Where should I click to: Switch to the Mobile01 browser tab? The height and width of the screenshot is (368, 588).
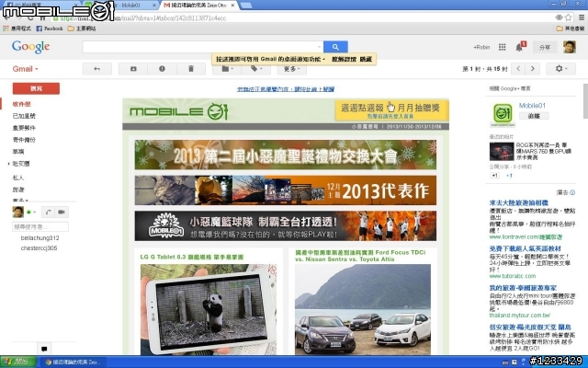point(121,6)
